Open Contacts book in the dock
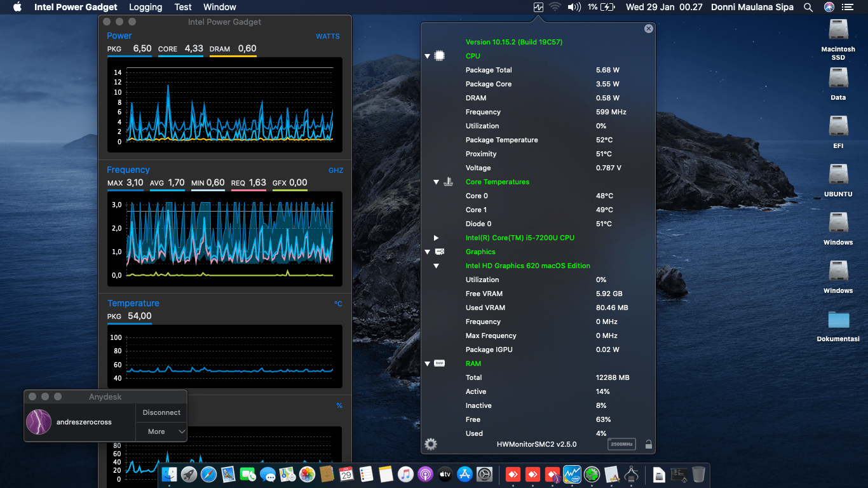Screen dimensions: 868x488 pyautogui.click(x=327, y=474)
